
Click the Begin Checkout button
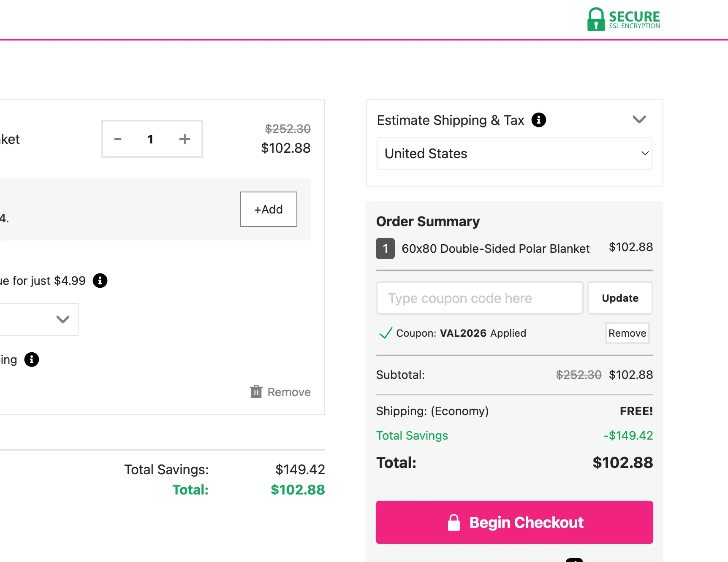pos(514,522)
